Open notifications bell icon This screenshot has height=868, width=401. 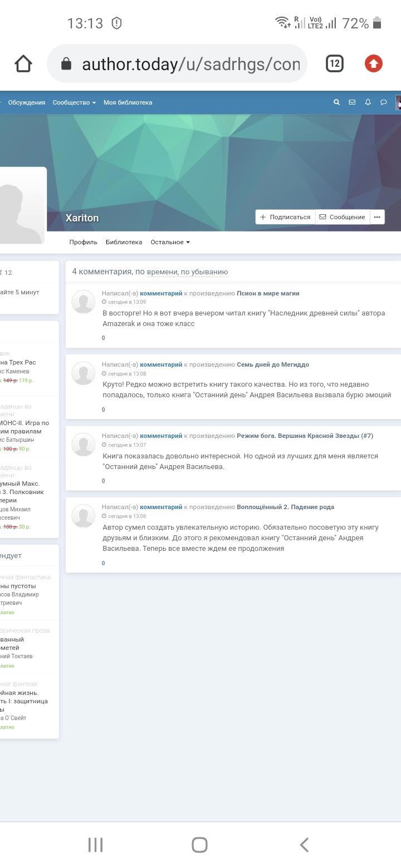[x=368, y=102]
